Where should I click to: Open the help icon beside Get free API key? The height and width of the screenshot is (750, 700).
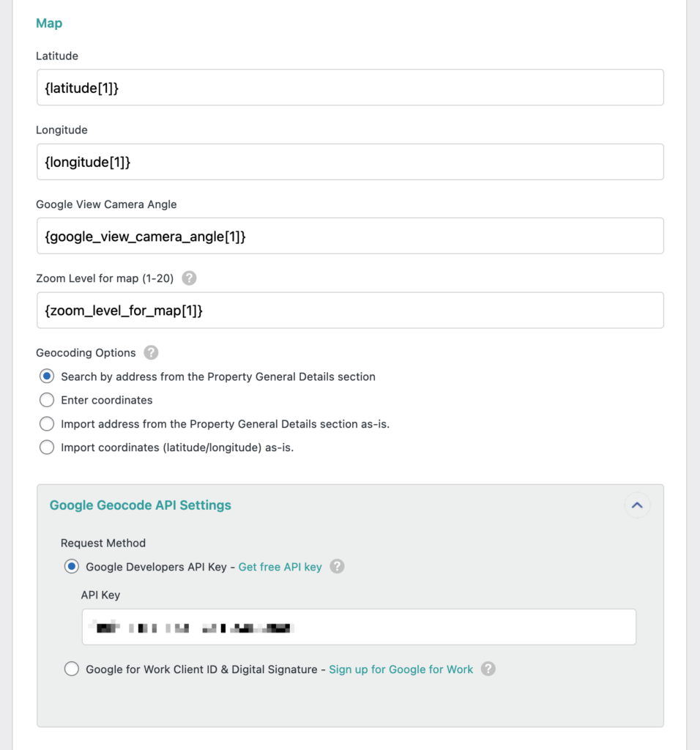pyautogui.click(x=337, y=566)
